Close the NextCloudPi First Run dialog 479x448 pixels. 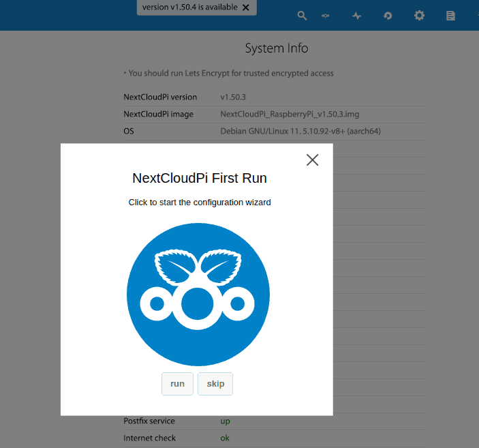coord(312,160)
